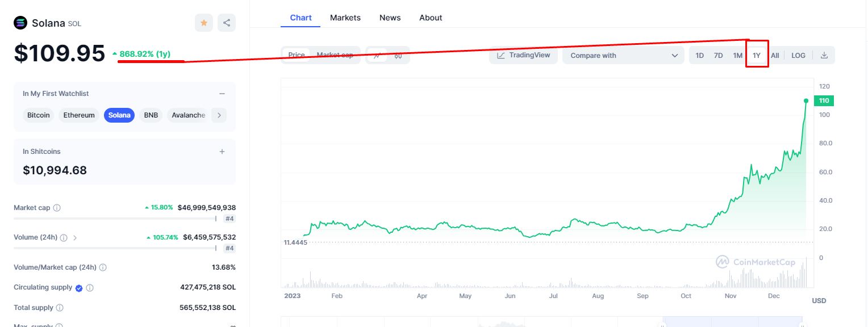868x327 pixels.
Task: Click the 565,552,138 SOL total supply value
Action: click(207, 308)
